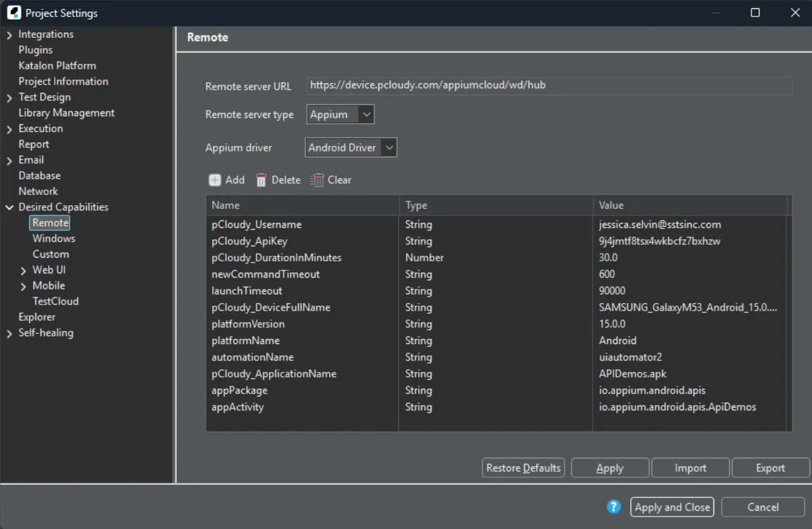
Task: Select the pCloudy_Username row name
Action: 256,225
